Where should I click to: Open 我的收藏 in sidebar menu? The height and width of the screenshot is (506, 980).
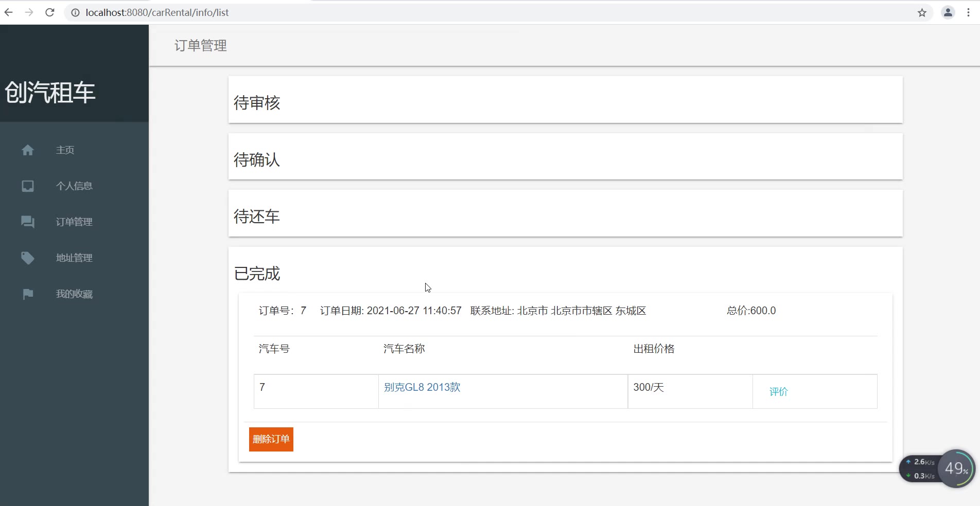(x=74, y=294)
